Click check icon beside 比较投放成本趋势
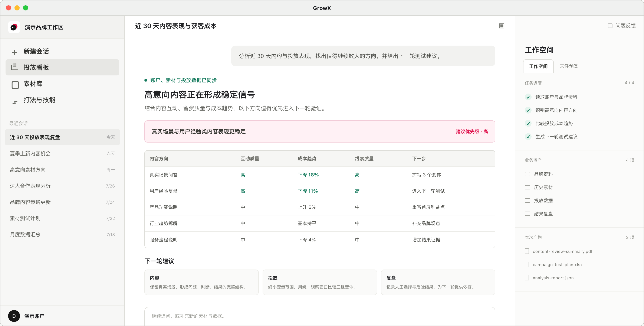Image resolution: width=644 pixels, height=326 pixels. (x=528, y=124)
